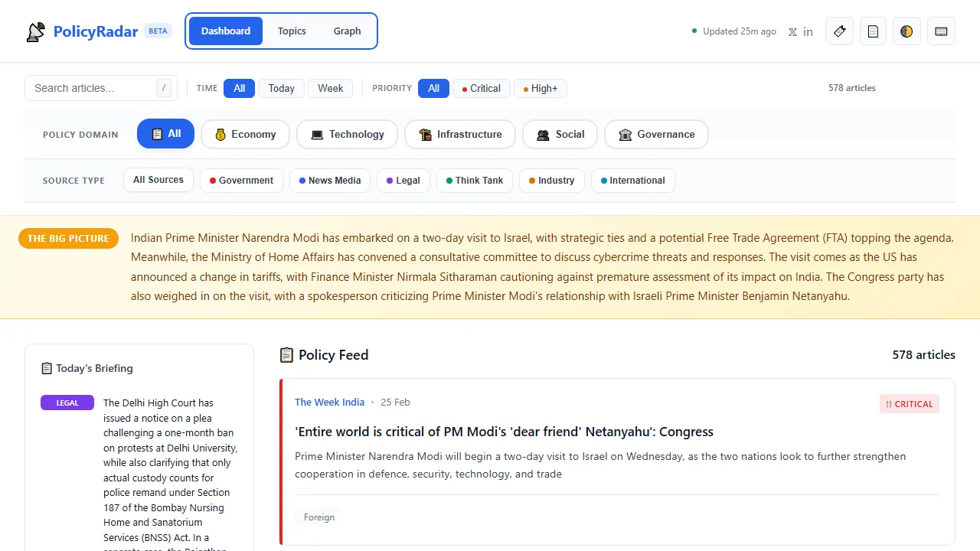The width and height of the screenshot is (980, 551).
Task: Click the clipboard icon next to Today's Briefing
Action: point(46,368)
